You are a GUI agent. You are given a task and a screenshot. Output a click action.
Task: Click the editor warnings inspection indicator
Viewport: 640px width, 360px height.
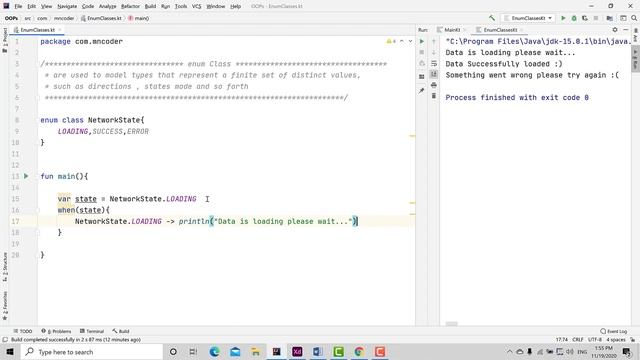click(x=391, y=41)
